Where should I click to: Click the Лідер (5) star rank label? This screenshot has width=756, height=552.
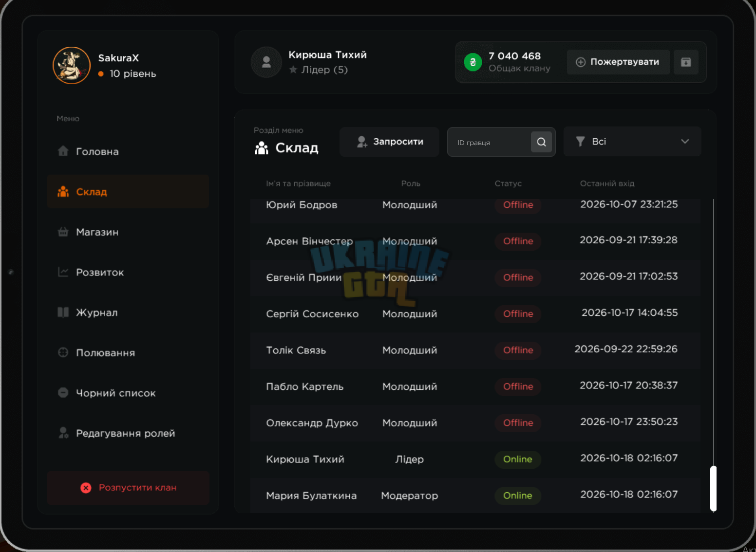coord(318,70)
